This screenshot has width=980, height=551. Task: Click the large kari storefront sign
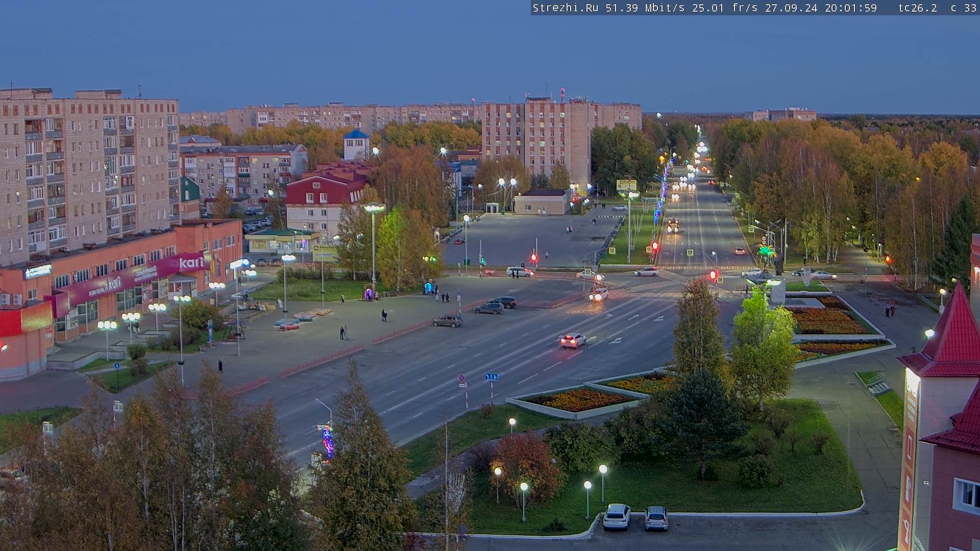click(x=192, y=263)
